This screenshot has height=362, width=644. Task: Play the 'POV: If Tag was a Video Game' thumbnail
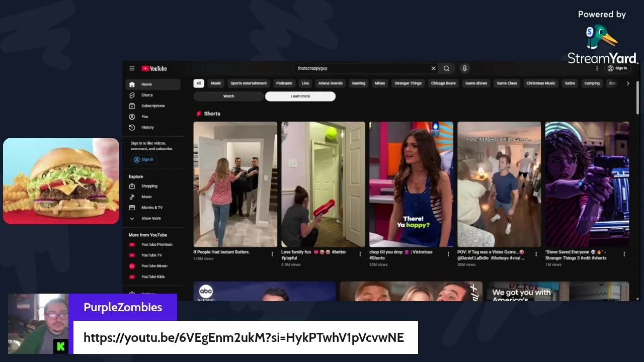[x=499, y=185]
